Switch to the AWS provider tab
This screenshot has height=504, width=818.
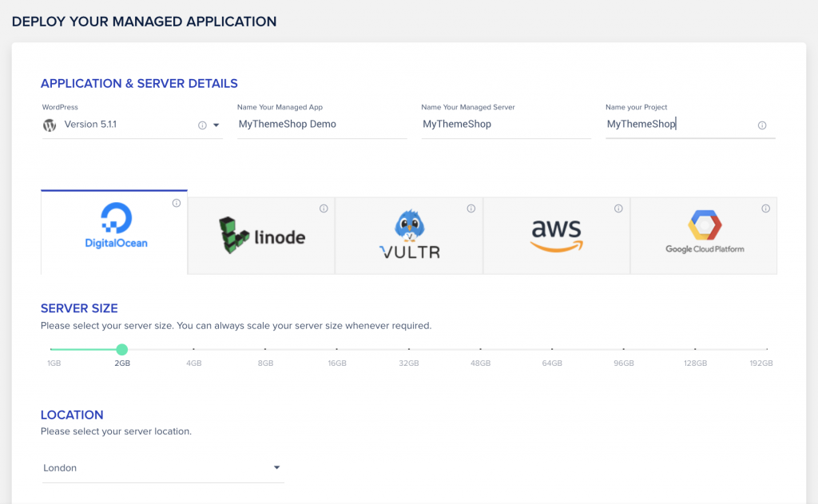coord(557,236)
